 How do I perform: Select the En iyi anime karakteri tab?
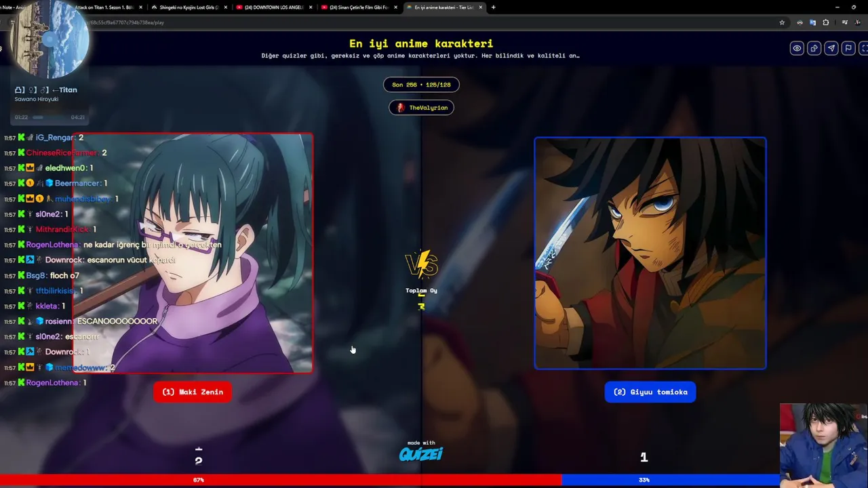[443, 7]
